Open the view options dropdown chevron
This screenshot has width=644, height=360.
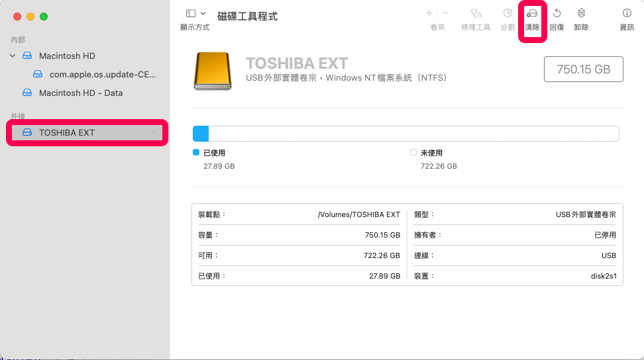203,13
